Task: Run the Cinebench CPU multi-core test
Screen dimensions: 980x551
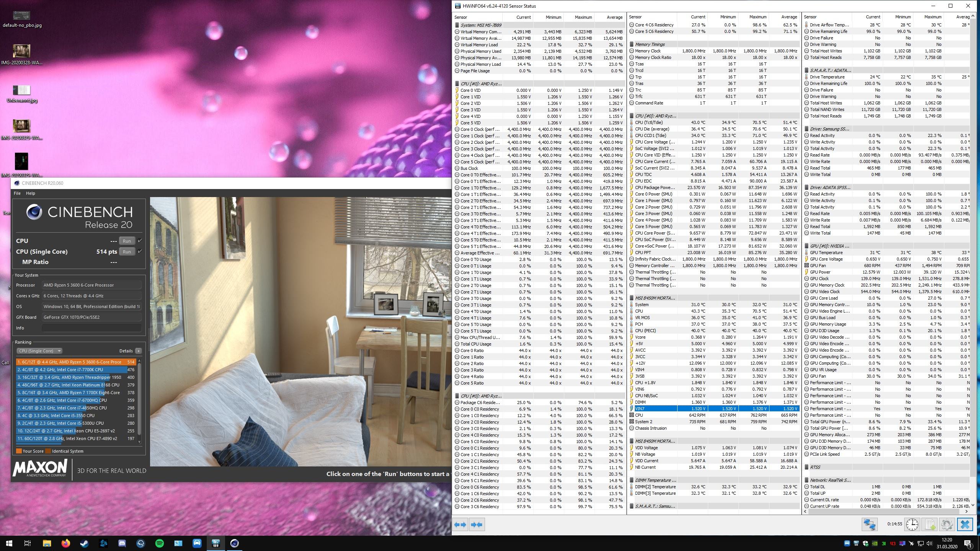Action: tap(127, 241)
